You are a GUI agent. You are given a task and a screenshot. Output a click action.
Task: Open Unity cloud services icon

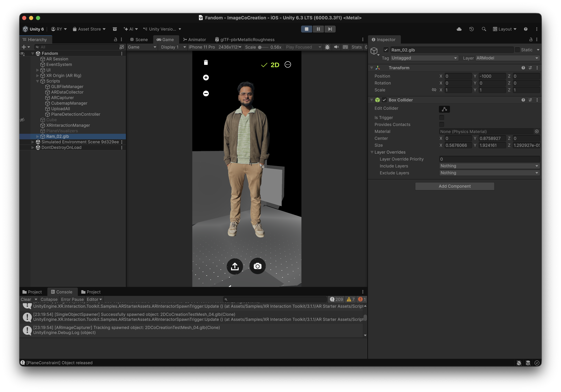pos(459,29)
